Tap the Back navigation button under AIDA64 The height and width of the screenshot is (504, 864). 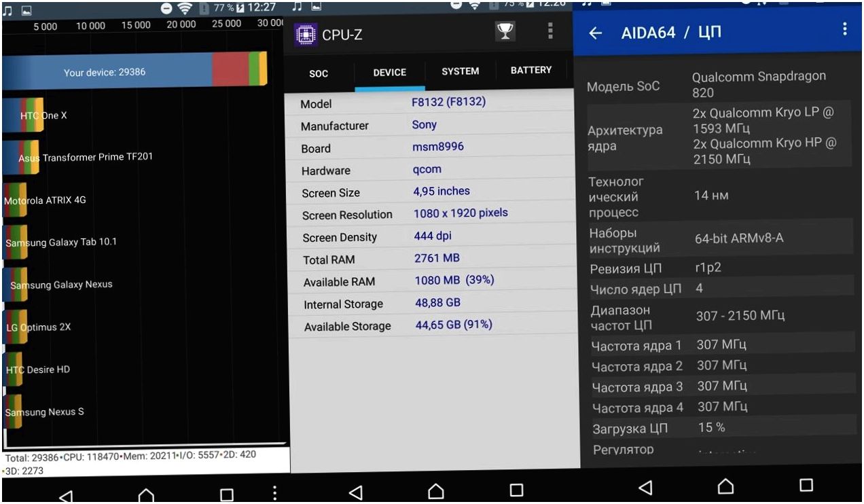tap(646, 486)
